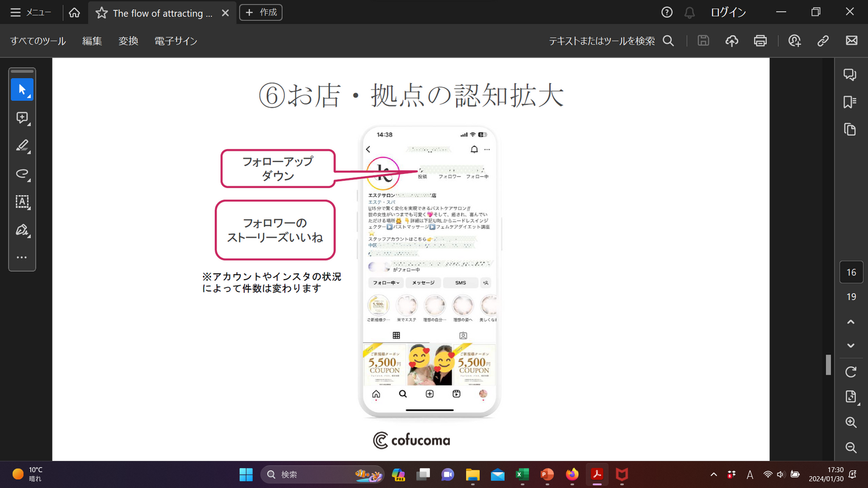The height and width of the screenshot is (488, 868).
Task: Show hidden system tray icons
Action: [714, 474]
